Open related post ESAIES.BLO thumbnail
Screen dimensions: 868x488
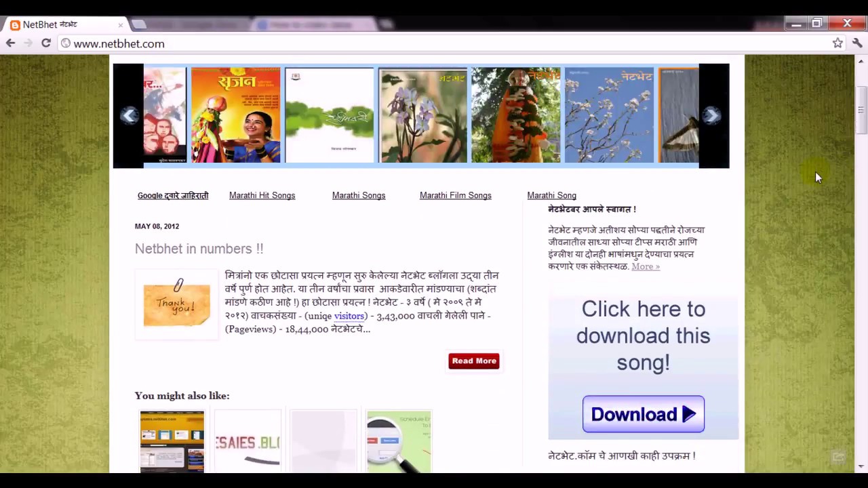248,441
